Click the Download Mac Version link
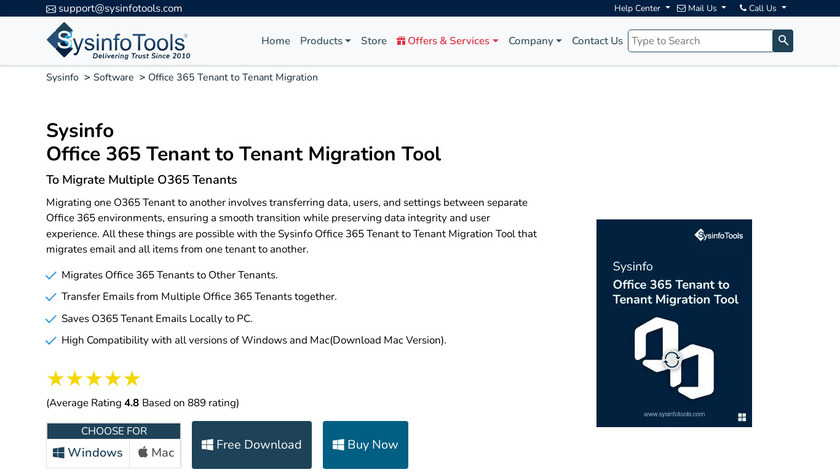 point(388,340)
